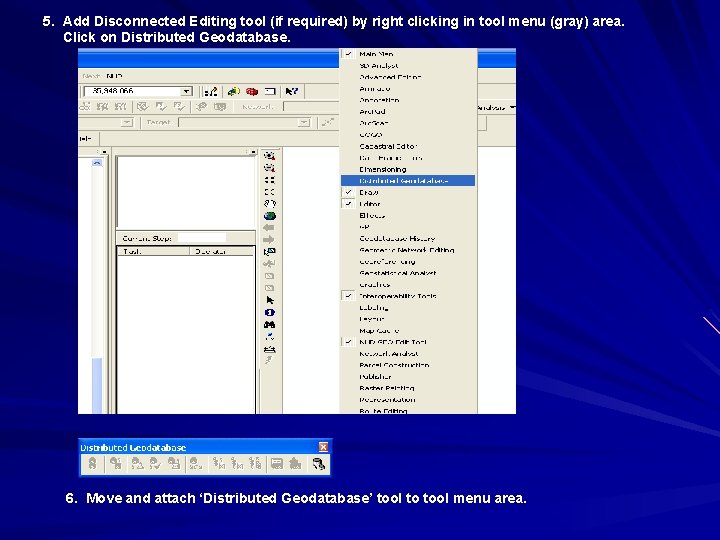This screenshot has width=720, height=540.
Task: Uncheck NHD GEO Edit Tool entry
Action: click(408, 342)
